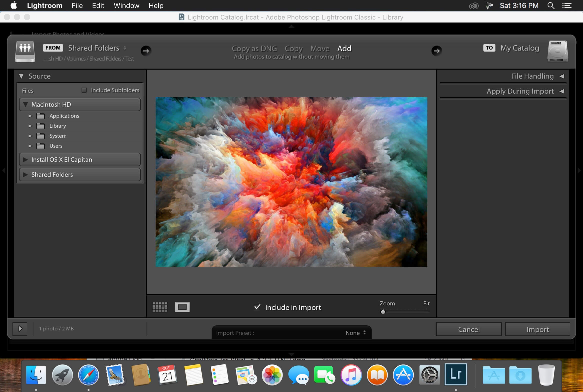
Task: Select Window from the menu bar
Action: point(126,6)
